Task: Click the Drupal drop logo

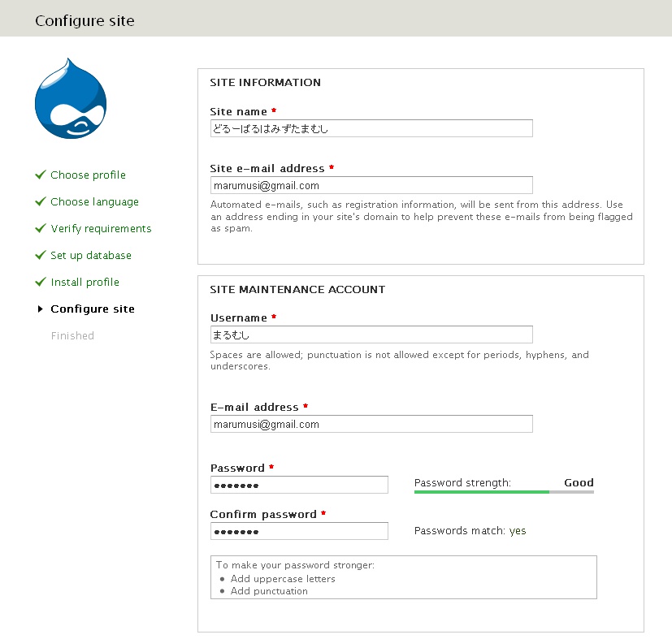Action: pos(71,98)
